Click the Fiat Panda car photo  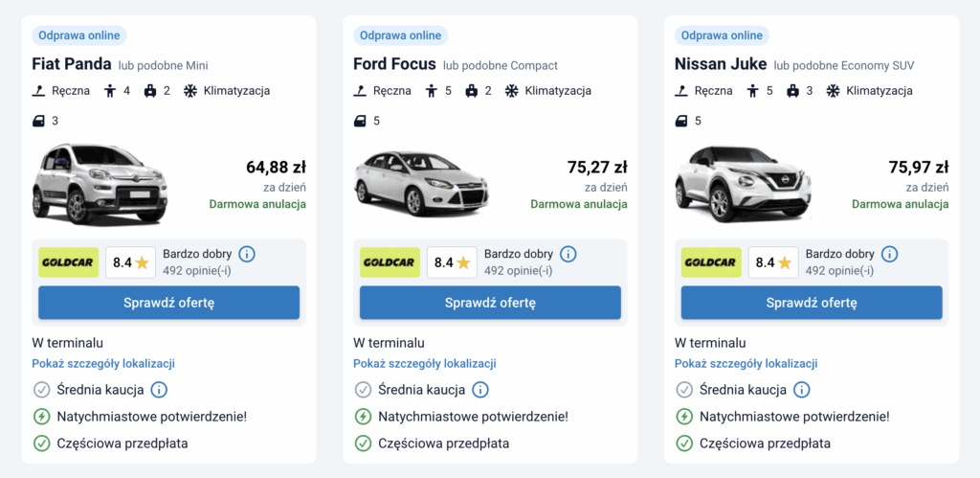click(x=99, y=184)
